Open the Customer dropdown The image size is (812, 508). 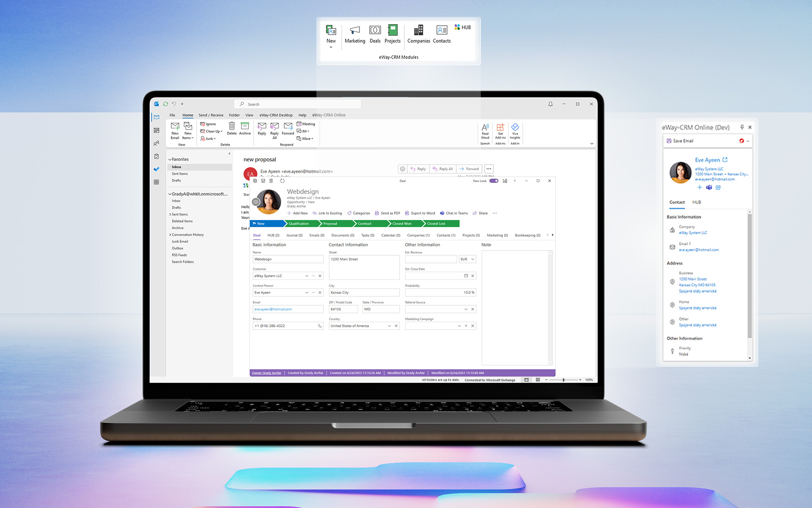tap(307, 276)
